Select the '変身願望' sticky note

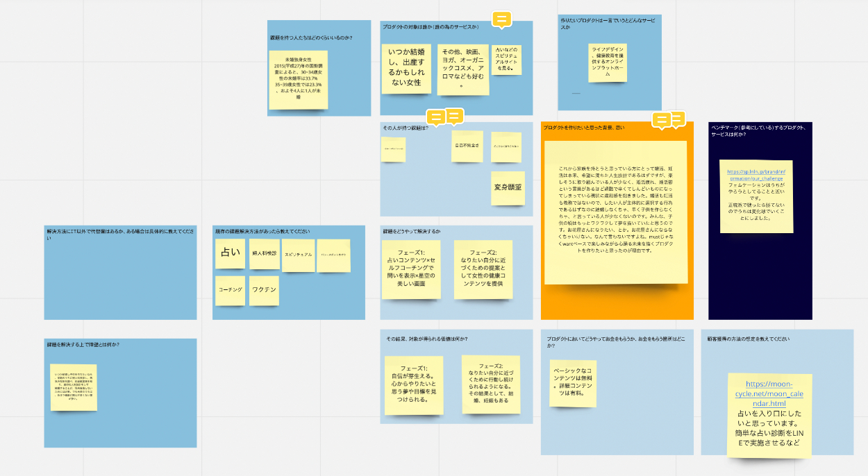[508, 187]
